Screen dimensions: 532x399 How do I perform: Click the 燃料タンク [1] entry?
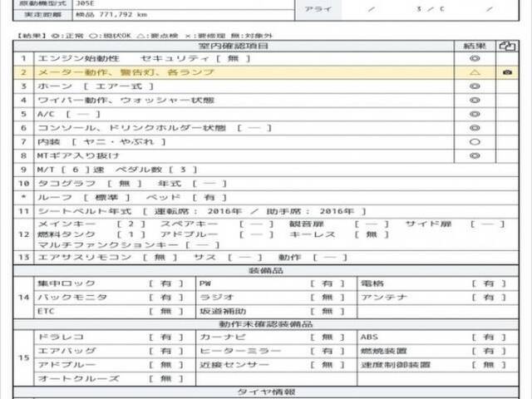91,234
